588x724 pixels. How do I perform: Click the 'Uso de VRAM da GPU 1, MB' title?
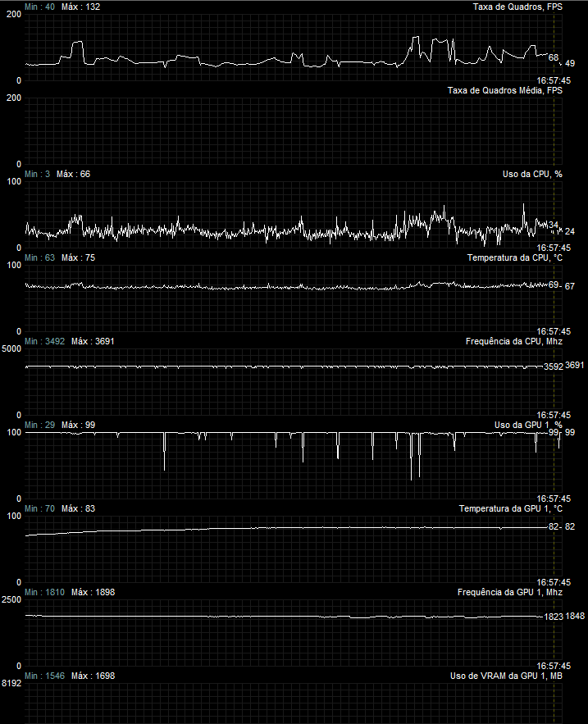coord(506,676)
